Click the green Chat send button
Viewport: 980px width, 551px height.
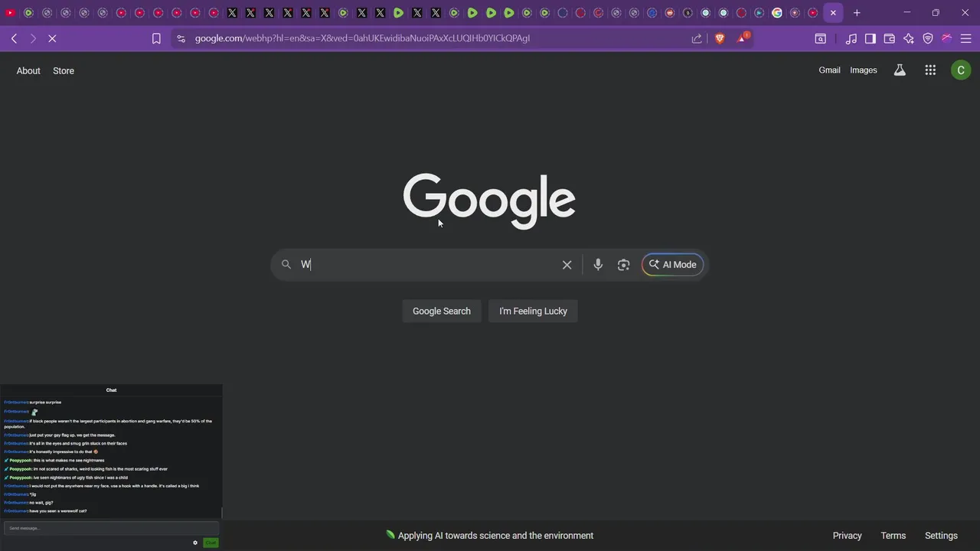(211, 543)
